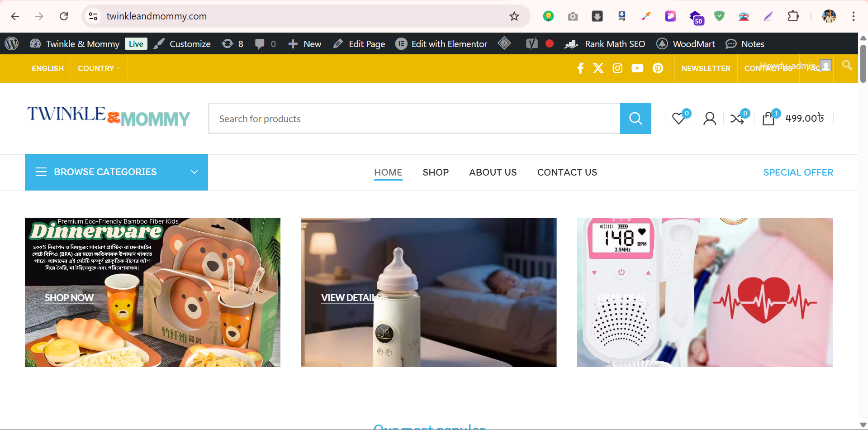This screenshot has height=430, width=868.
Task: Open the YouTube social link
Action: 637,68
